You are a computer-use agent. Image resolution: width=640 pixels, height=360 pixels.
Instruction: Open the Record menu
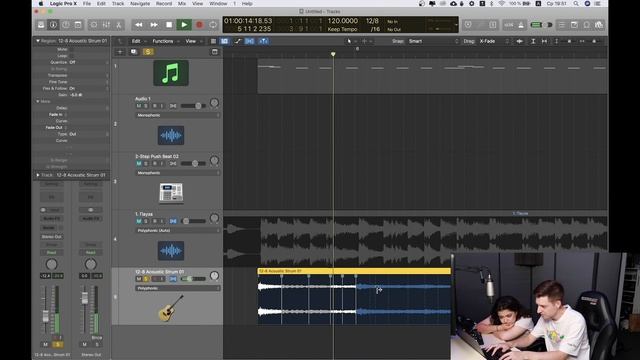click(164, 4)
